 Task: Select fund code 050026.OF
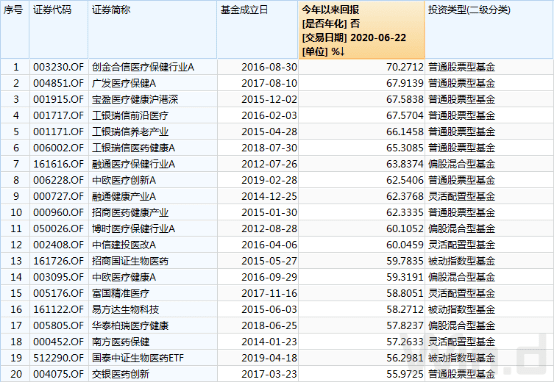59,229
